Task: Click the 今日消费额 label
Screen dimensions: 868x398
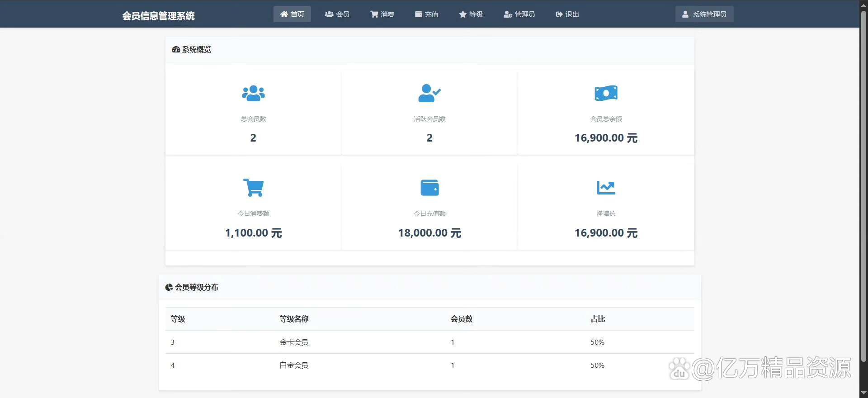Action: (254, 213)
